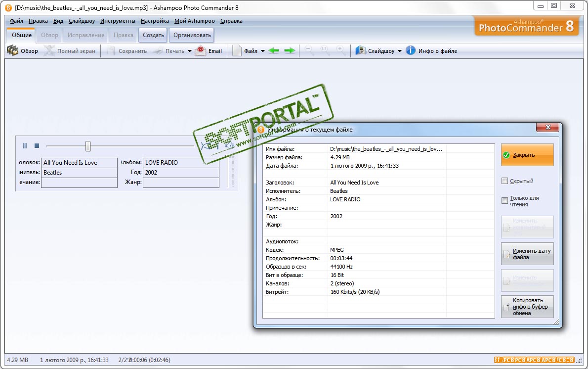This screenshot has width=588, height=369.
Task: Switch to the Организовать tab
Action: pyautogui.click(x=192, y=35)
